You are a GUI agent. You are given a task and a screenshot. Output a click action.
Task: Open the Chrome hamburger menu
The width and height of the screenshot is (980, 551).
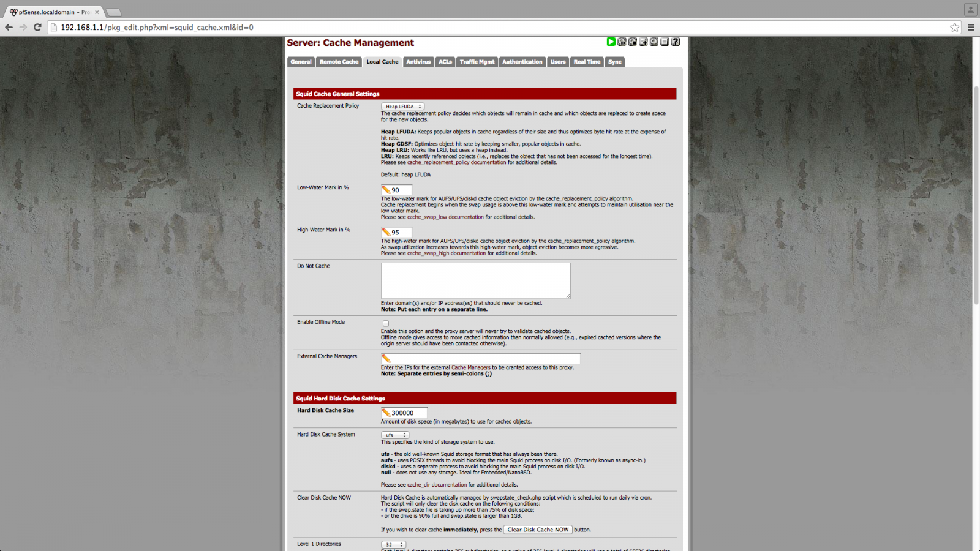point(971,27)
